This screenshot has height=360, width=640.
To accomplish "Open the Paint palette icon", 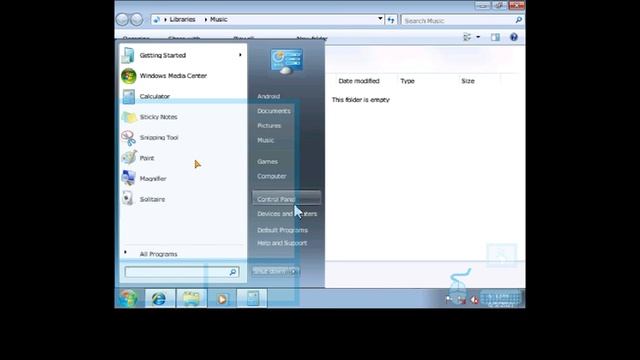I will [x=129, y=158].
